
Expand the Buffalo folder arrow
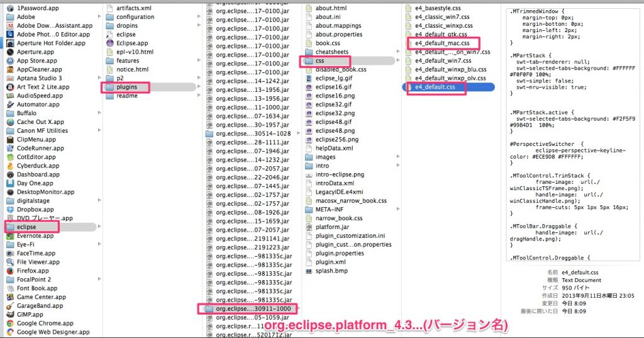point(99,113)
